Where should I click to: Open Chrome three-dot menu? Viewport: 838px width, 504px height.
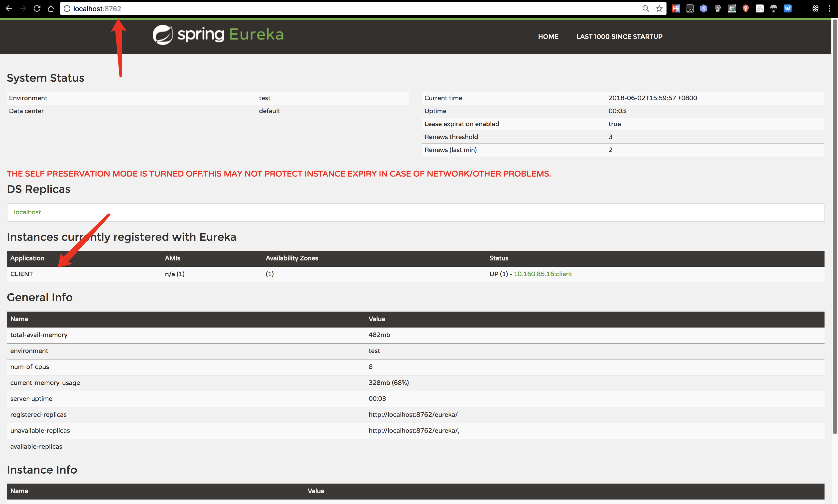point(830,8)
